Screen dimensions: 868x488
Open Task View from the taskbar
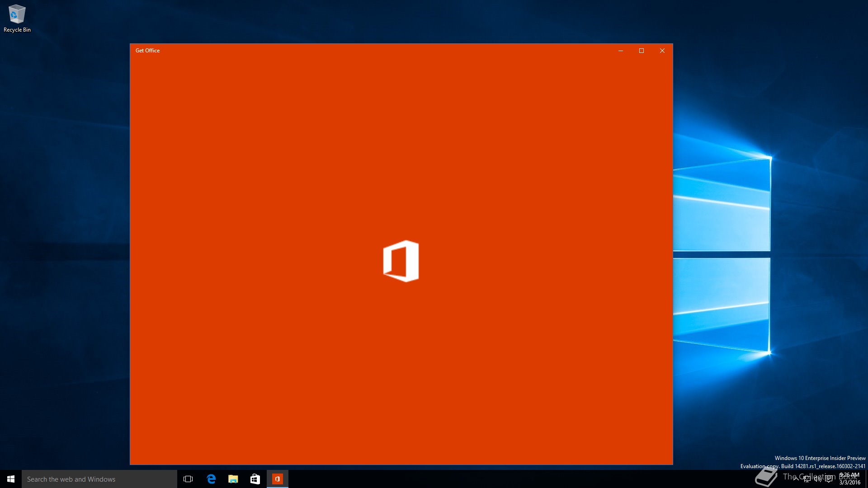(188, 479)
